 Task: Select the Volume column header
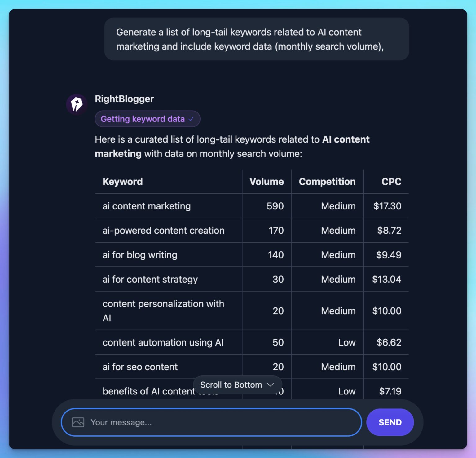click(266, 182)
